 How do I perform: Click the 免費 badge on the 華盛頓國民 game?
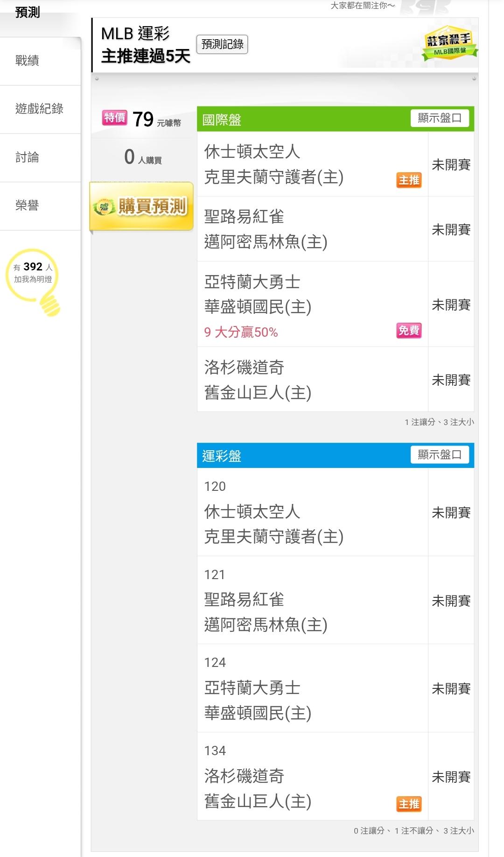tap(409, 331)
